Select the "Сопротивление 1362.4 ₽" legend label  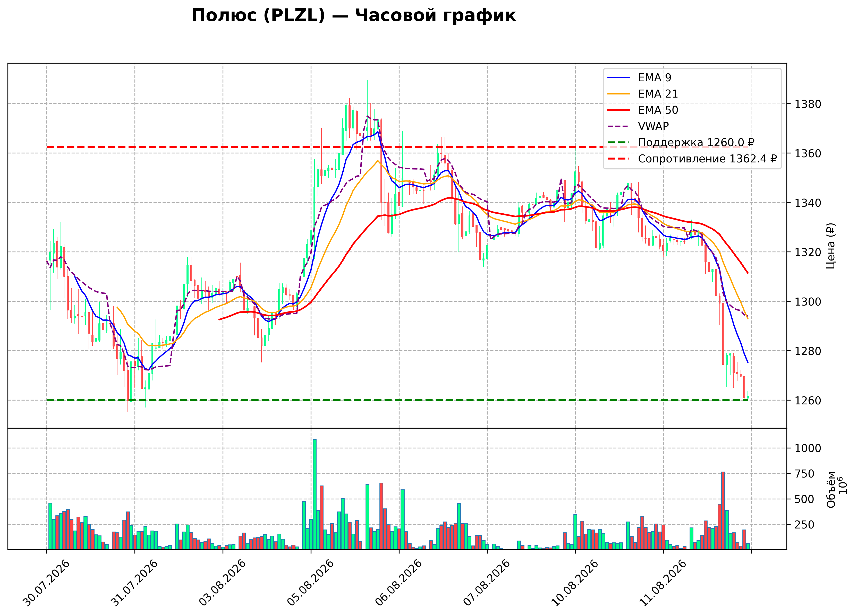pyautogui.click(x=707, y=159)
